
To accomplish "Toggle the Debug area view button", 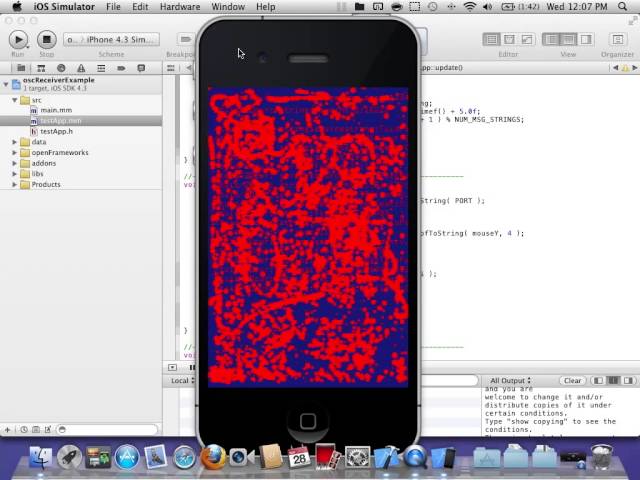I will (568, 39).
